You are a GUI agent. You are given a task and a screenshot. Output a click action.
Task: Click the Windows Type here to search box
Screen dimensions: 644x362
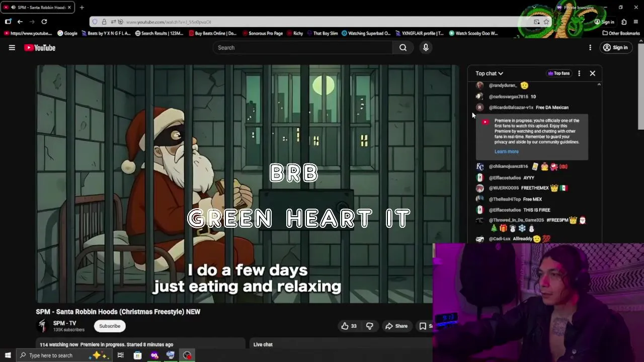click(x=63, y=355)
